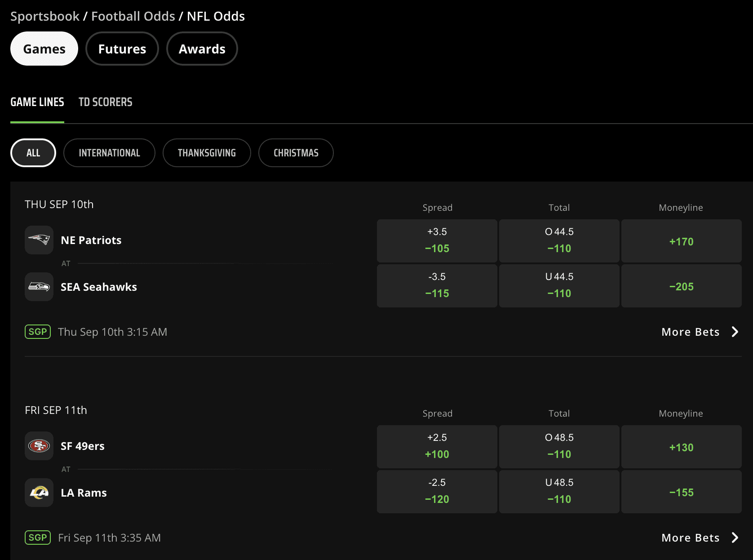Filter games by THANKSGIVING

(207, 153)
